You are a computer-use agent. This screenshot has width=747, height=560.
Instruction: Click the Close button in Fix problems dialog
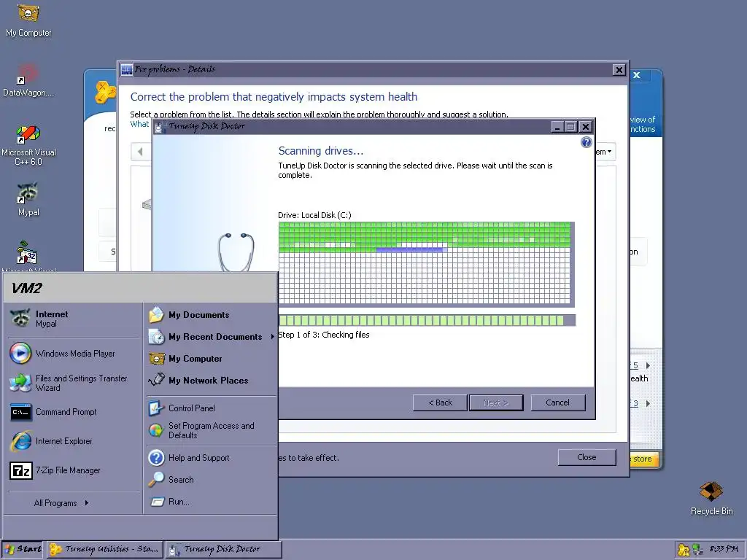587,457
